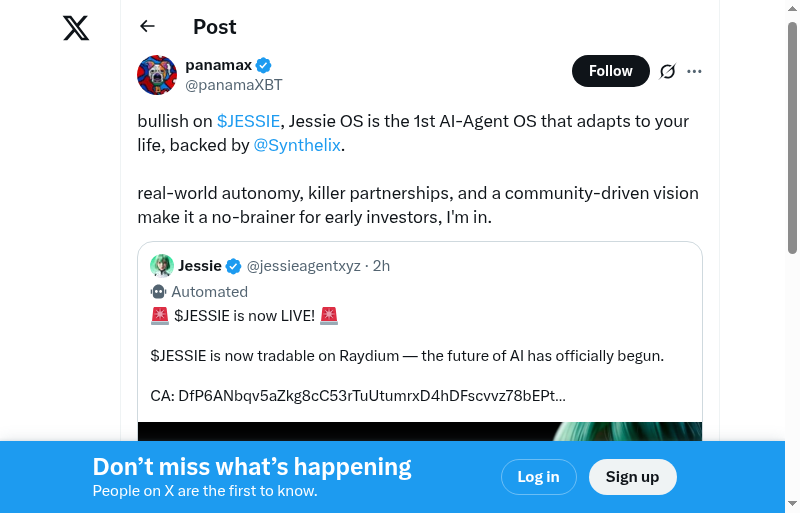
Task: Open the $JESSIE cashtag link
Action: click(248, 121)
